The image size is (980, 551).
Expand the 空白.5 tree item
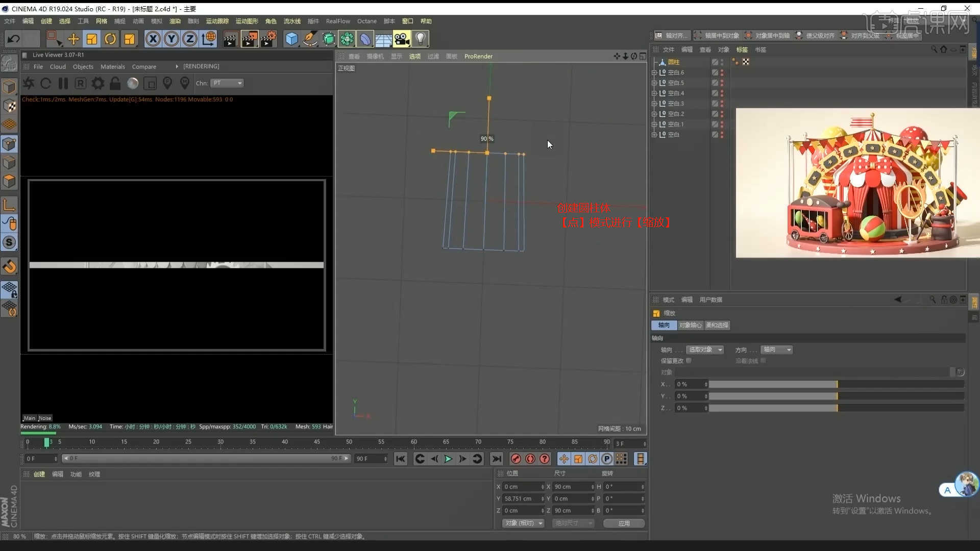(655, 82)
